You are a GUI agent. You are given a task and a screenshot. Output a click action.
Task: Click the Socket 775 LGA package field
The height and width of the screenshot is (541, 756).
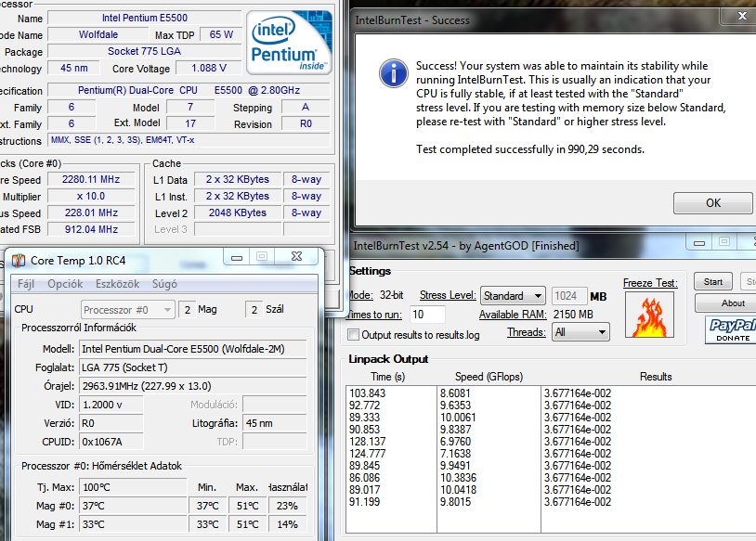coord(145,51)
